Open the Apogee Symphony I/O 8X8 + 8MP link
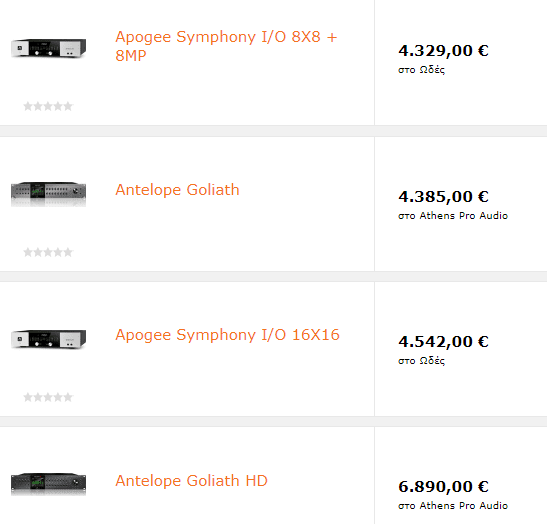The height and width of the screenshot is (524, 547). [226, 46]
